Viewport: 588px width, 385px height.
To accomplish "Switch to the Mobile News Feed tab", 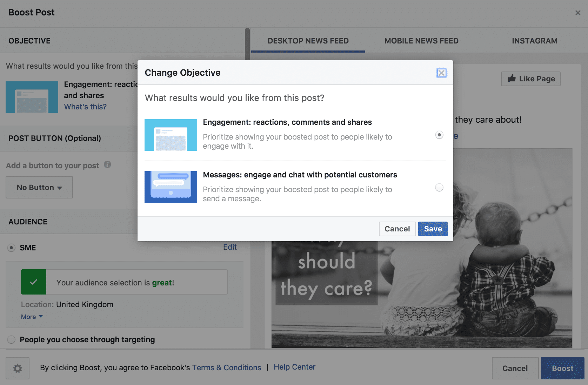I will pyautogui.click(x=421, y=41).
